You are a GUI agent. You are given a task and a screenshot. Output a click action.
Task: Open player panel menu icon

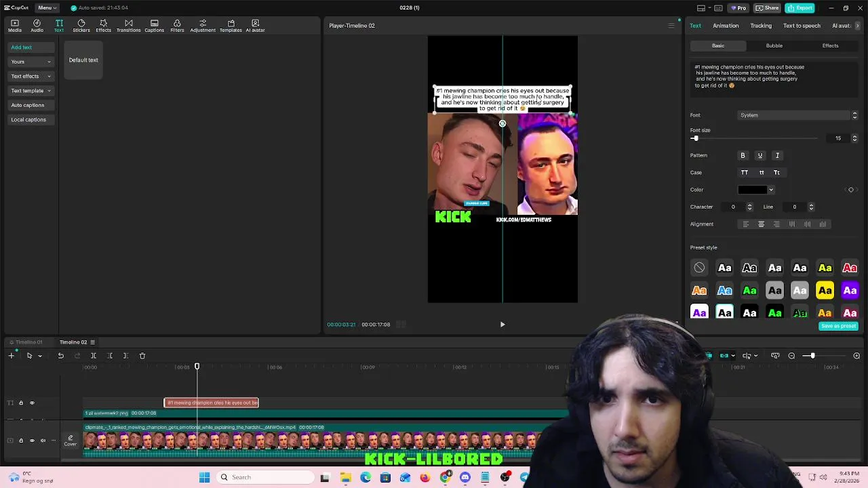click(671, 26)
